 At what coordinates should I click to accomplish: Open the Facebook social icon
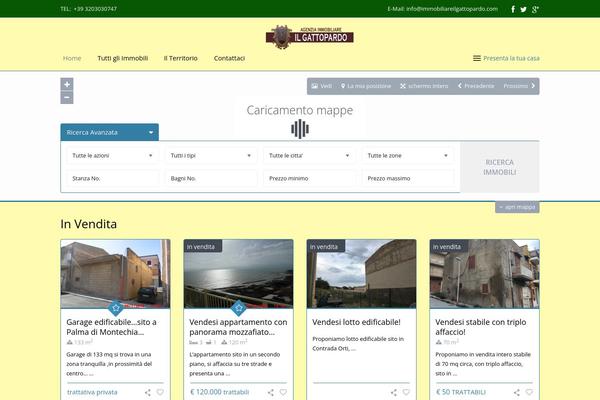tap(513, 9)
